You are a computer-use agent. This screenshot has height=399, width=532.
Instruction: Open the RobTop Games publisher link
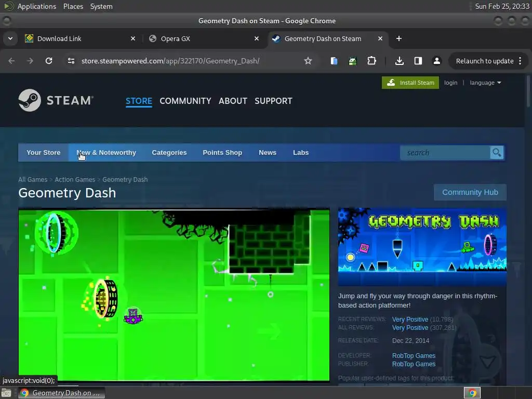(414, 364)
